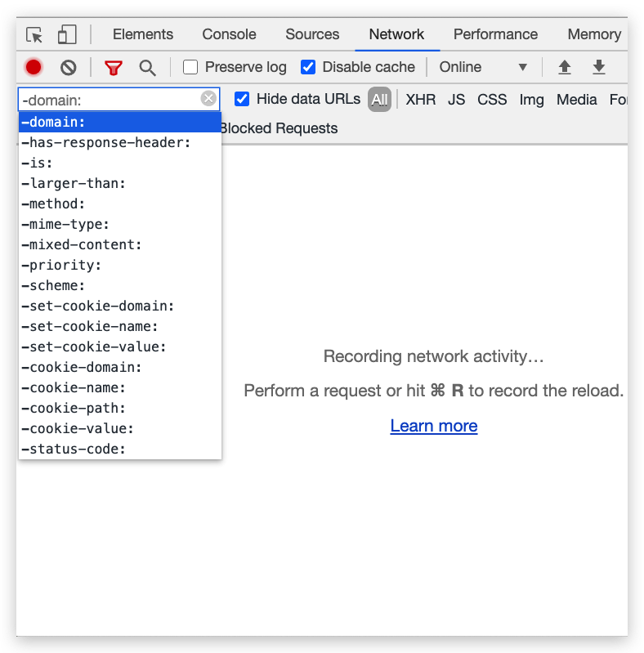Click the import HAR upload arrow

tap(564, 68)
